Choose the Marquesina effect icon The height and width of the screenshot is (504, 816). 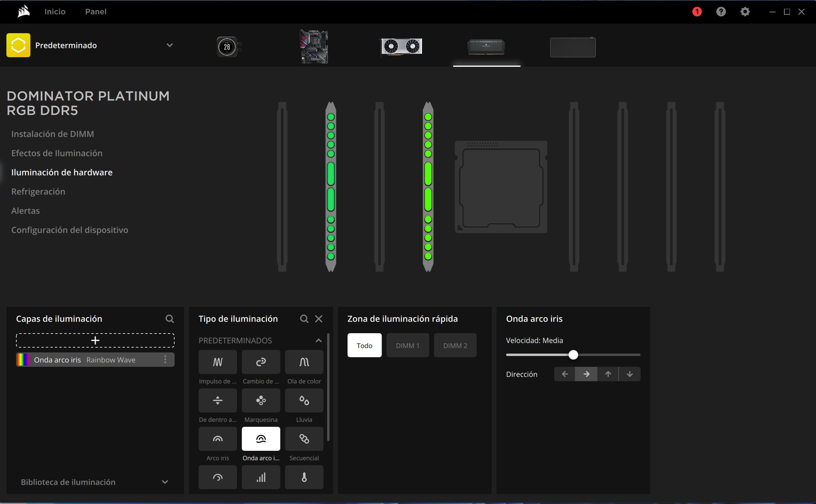[261, 400]
